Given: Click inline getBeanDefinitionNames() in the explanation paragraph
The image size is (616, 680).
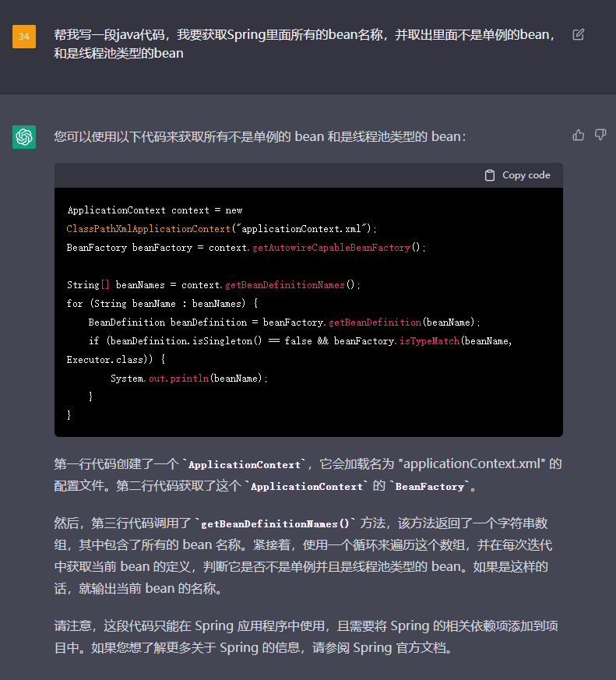Looking at the screenshot, I should pos(275,523).
